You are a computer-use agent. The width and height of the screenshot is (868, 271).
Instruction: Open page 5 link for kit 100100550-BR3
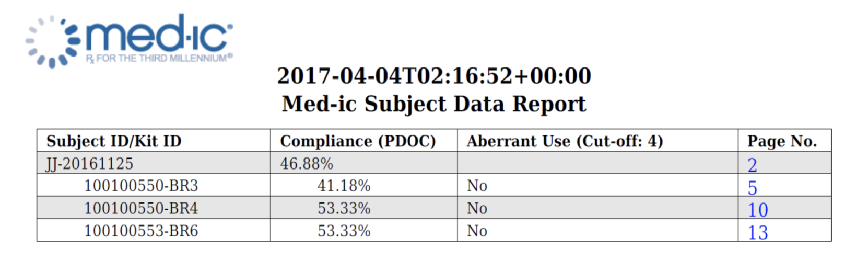point(752,187)
